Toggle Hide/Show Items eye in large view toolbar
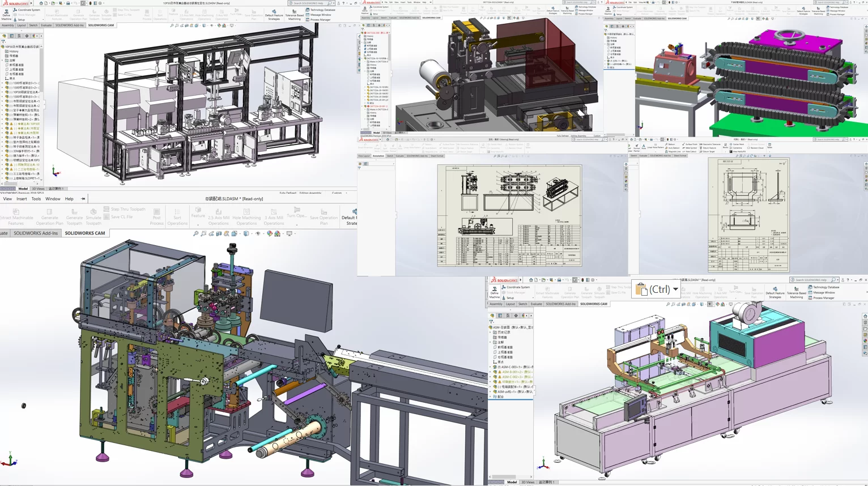The width and height of the screenshot is (868, 486). coord(258,233)
